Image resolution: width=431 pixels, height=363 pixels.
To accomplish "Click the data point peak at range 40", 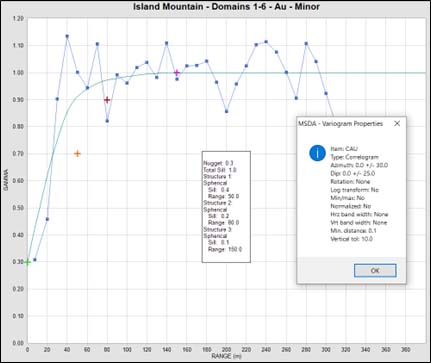I will coord(67,36).
